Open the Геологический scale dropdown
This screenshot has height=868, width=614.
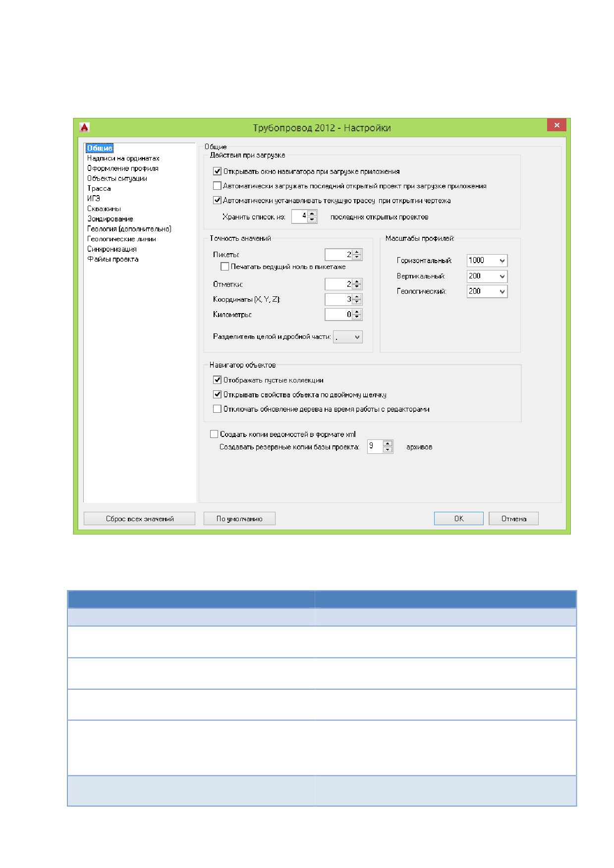tap(502, 292)
